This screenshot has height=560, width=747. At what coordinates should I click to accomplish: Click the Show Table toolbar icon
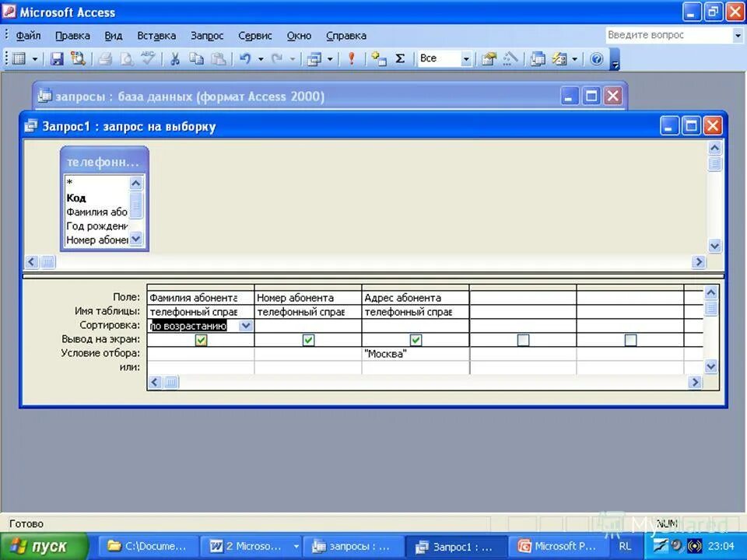379,59
